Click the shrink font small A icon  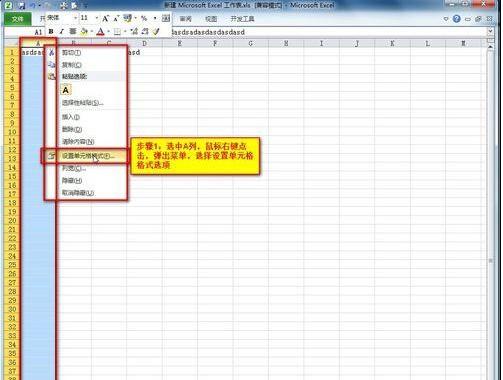pyautogui.click(x=116, y=19)
